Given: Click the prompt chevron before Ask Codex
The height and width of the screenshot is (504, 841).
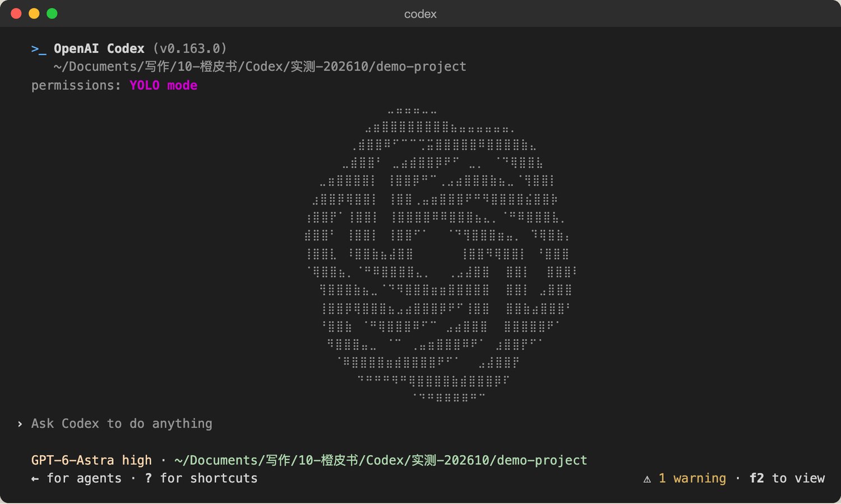Looking at the screenshot, I should click(x=20, y=424).
